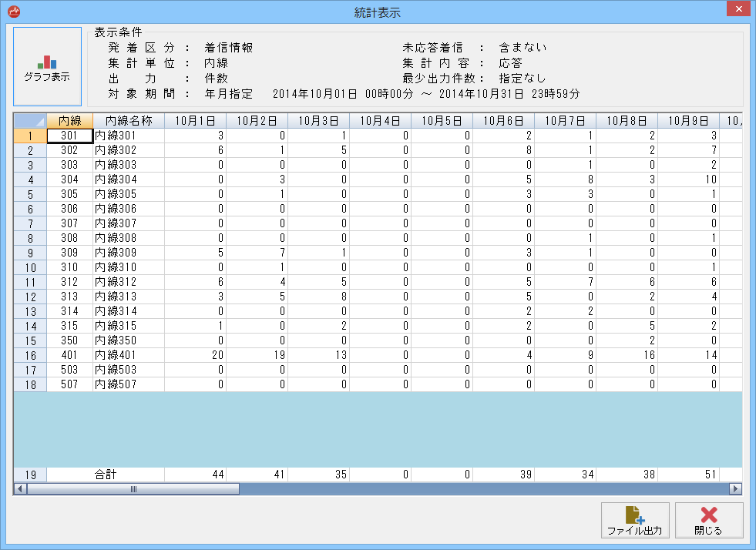Click extension cell 301 in first row
This screenshot has width=756, height=550.
click(x=69, y=136)
